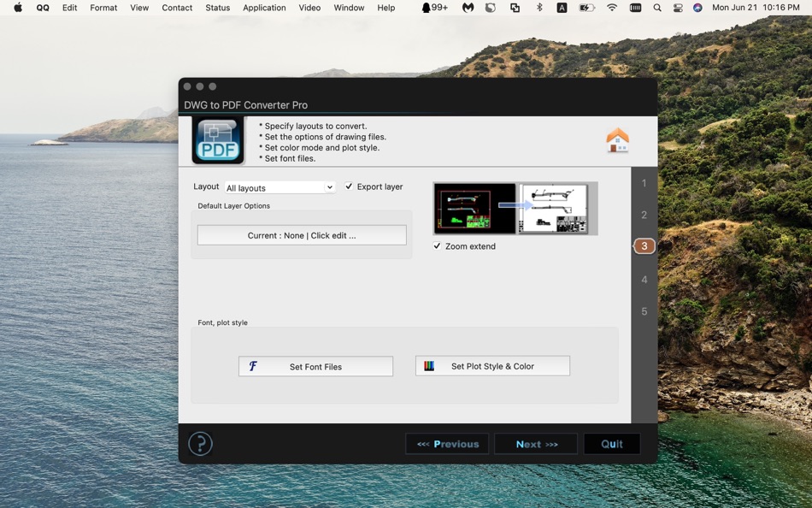Click the black-background drawing preview thumbnail
Image resolution: width=812 pixels, height=508 pixels.
474,209
